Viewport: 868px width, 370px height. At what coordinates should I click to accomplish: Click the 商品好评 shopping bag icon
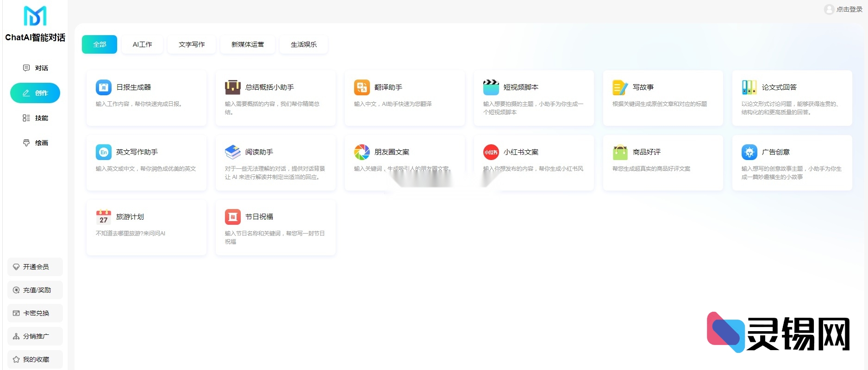tap(620, 152)
